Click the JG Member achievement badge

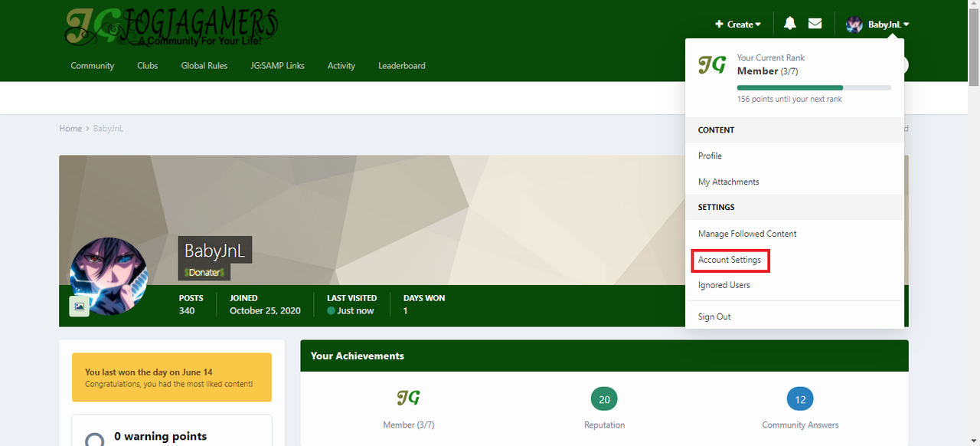click(408, 398)
